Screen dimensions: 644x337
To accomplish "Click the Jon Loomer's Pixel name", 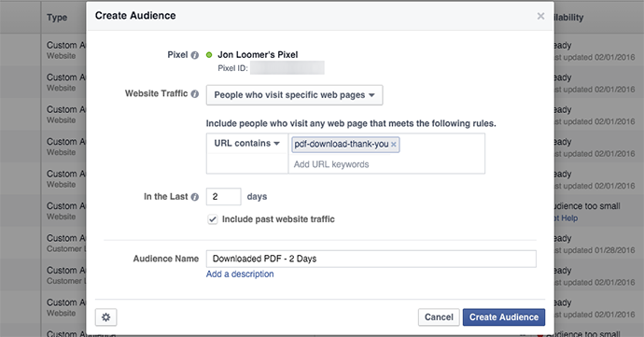I will (258, 55).
